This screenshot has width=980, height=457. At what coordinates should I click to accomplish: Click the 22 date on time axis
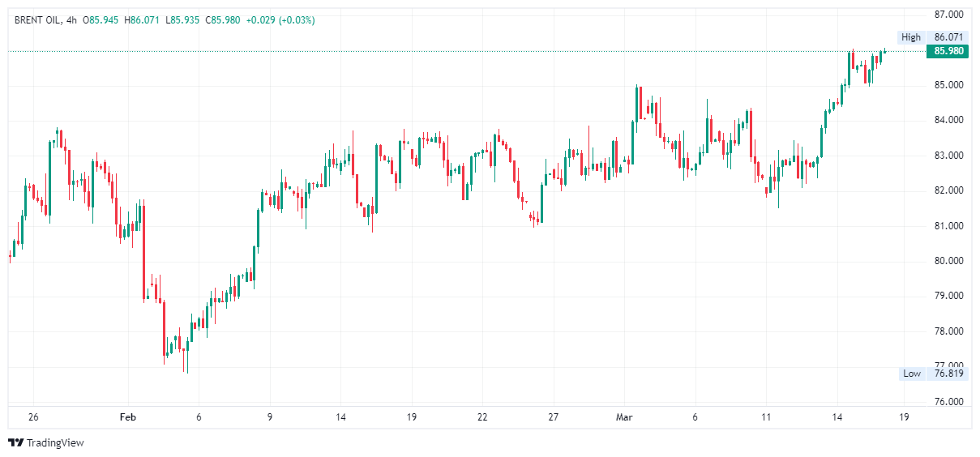482,417
